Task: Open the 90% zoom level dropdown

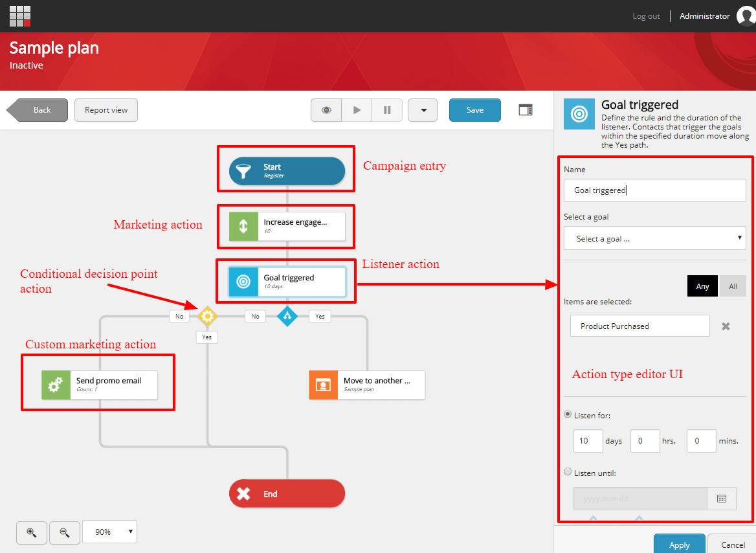Action: [109, 532]
